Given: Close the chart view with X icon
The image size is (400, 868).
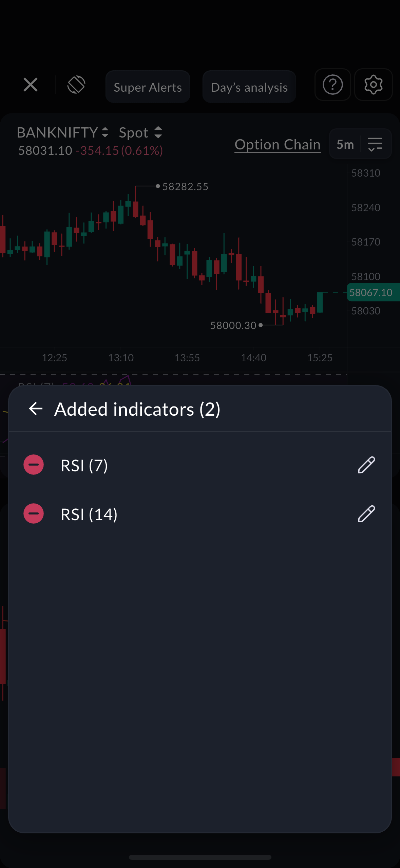Looking at the screenshot, I should click(31, 85).
